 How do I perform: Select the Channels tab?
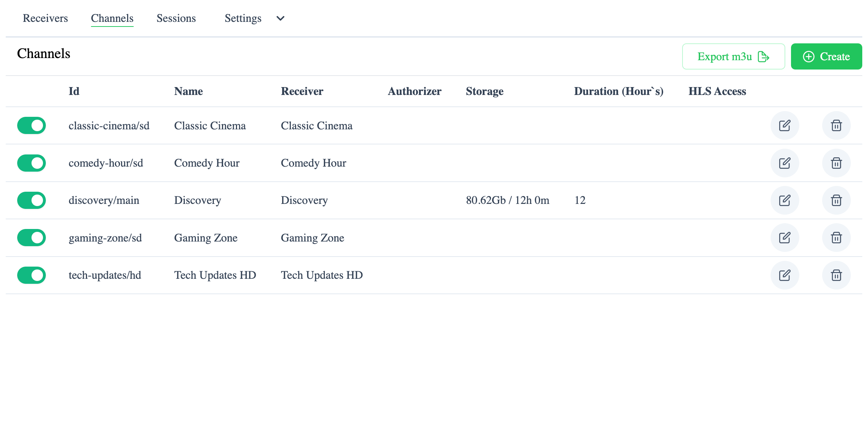112,18
